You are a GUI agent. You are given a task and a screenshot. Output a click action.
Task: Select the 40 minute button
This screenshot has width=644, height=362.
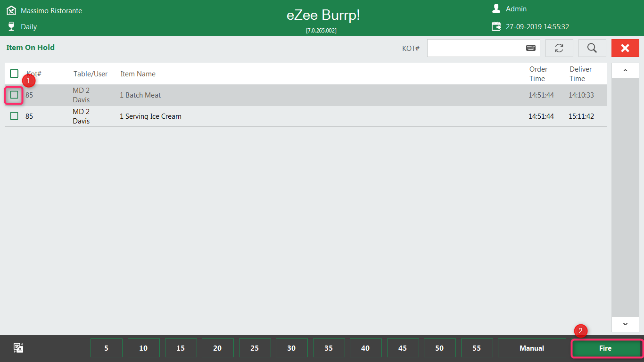click(365, 348)
